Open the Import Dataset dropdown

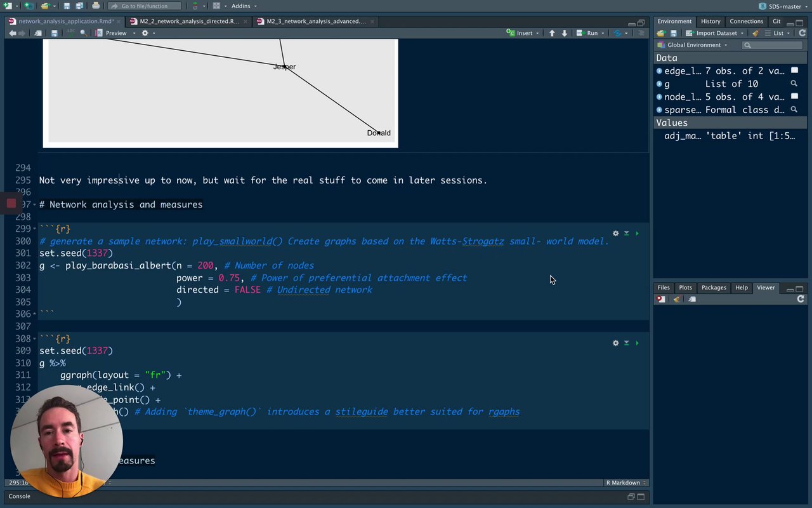[x=716, y=33]
